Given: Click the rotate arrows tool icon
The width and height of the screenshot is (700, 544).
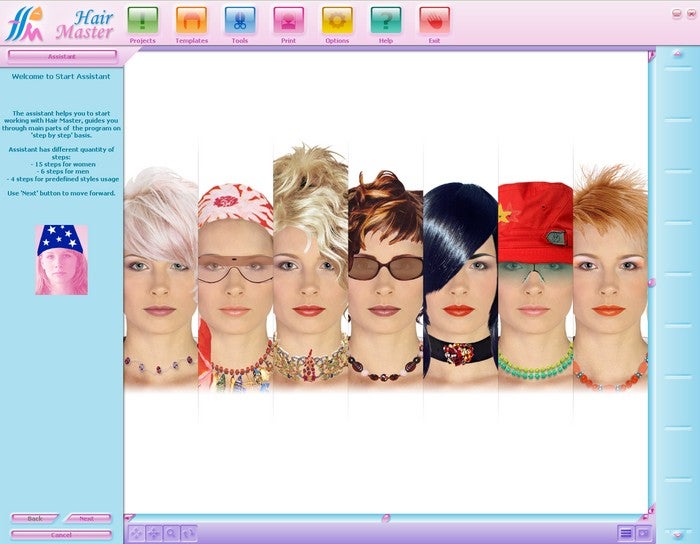Looking at the screenshot, I should (189, 533).
